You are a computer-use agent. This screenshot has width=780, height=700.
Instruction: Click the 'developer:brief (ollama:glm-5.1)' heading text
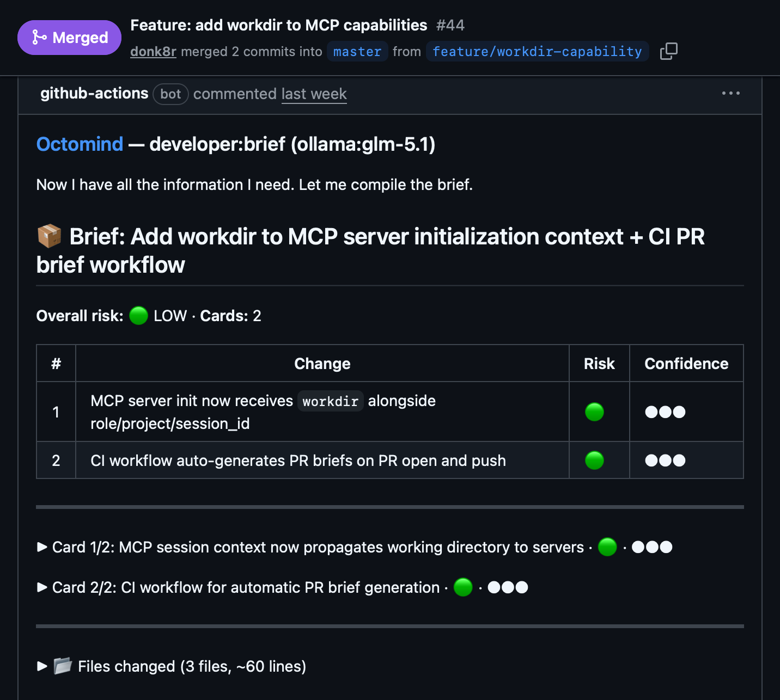[292, 144]
